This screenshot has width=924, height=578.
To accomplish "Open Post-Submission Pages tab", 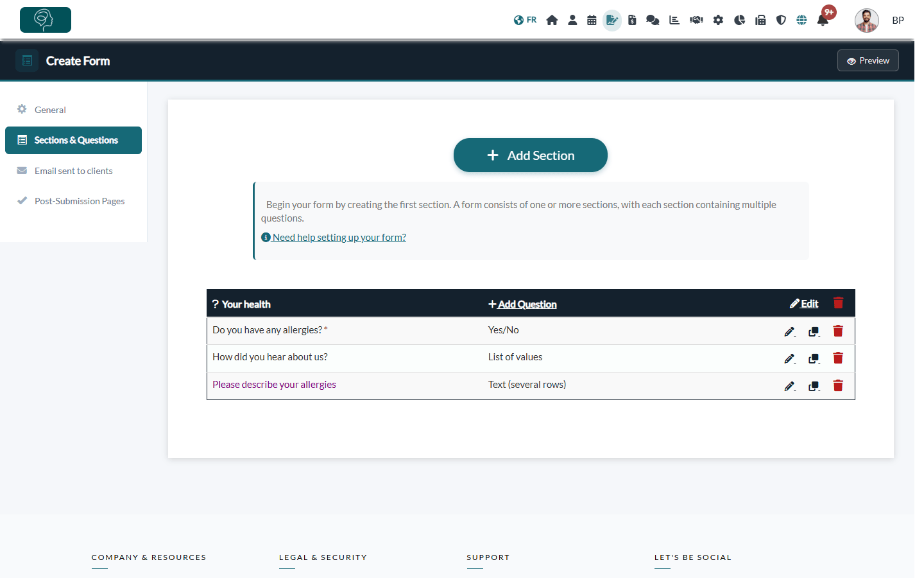I will (73, 201).
